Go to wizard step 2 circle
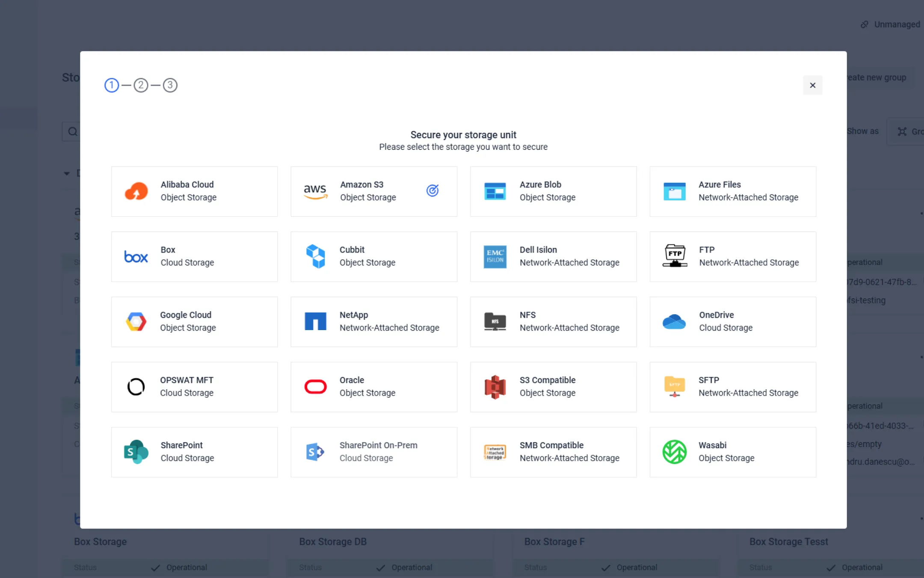This screenshot has height=578, width=924. 141,85
